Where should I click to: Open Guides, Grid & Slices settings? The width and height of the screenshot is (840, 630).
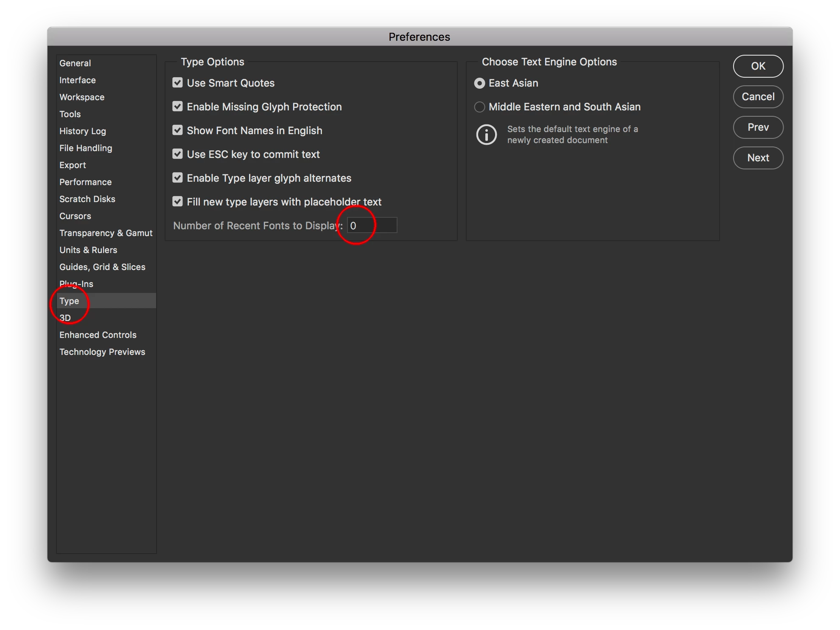tap(102, 267)
